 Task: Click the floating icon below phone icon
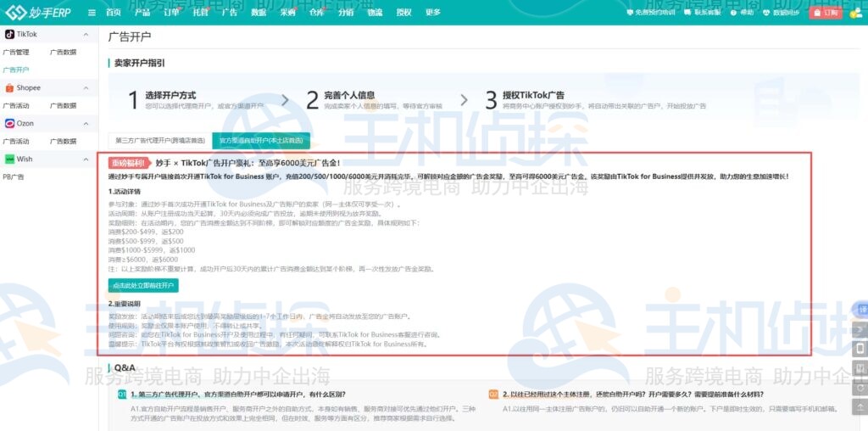[860, 368]
